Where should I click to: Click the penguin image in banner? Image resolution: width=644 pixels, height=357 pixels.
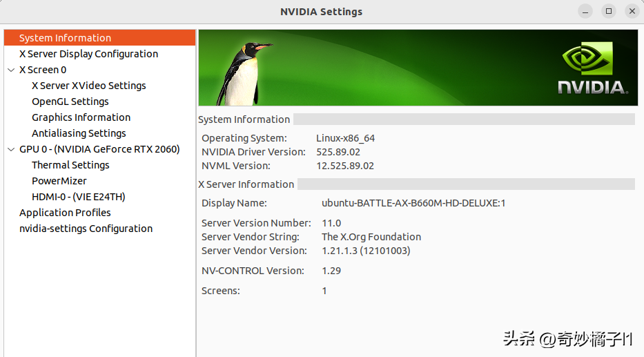click(x=244, y=74)
